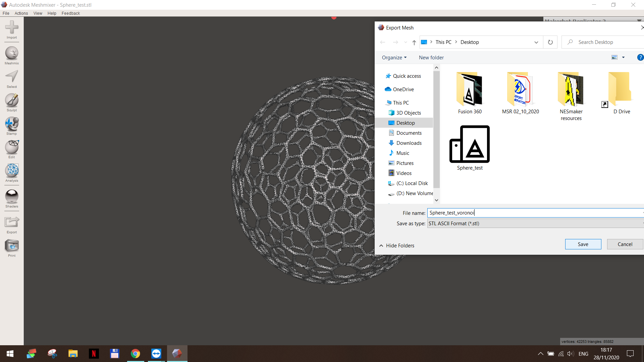The width and height of the screenshot is (644, 362).
Task: Click the Print tool icon
Action: (12, 246)
